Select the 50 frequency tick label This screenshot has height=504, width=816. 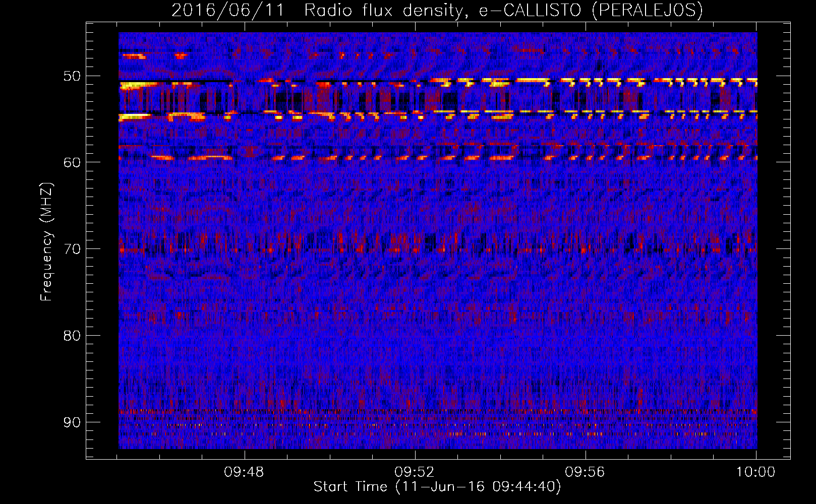[x=72, y=76]
